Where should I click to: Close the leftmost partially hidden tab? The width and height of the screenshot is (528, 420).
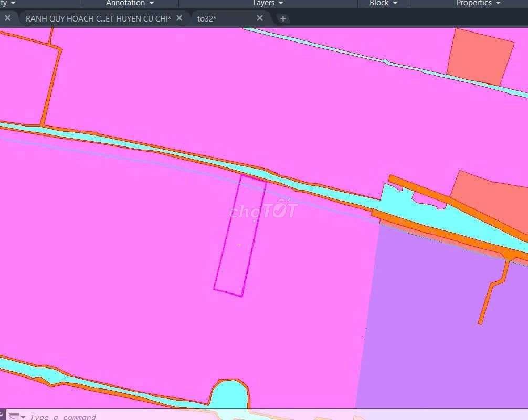pyautogui.click(x=7, y=18)
